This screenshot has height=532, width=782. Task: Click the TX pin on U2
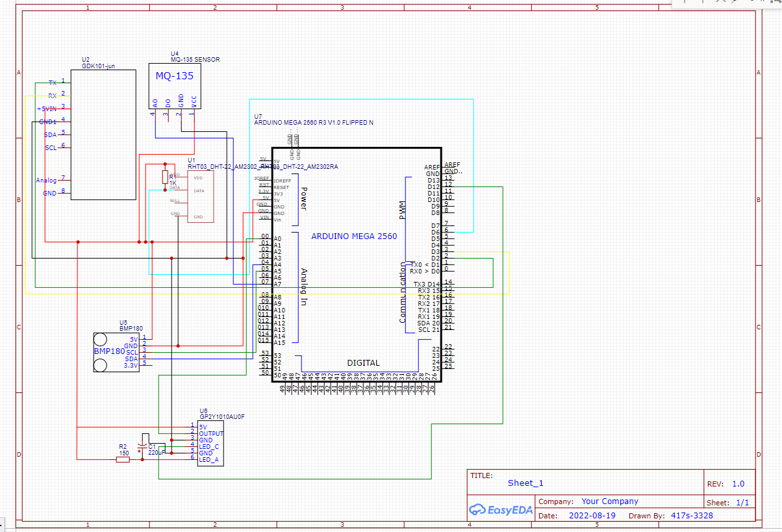point(53,83)
